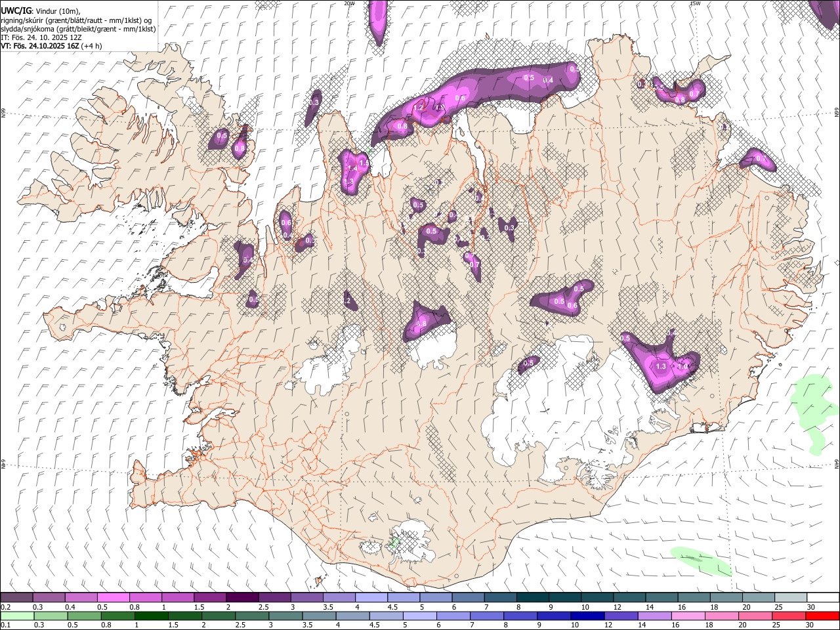Pick the bright red above-30 rain swatch
This screenshot has height=630, width=840.
click(x=822, y=616)
